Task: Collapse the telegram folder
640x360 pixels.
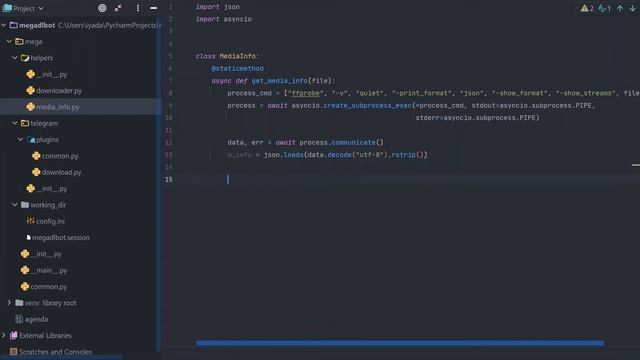Action: [x=15, y=123]
